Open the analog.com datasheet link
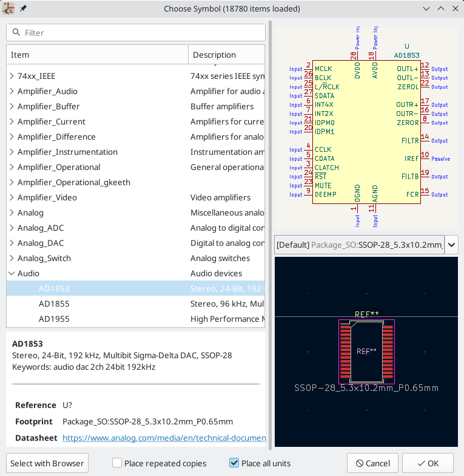This screenshot has width=464, height=476. (x=164, y=438)
